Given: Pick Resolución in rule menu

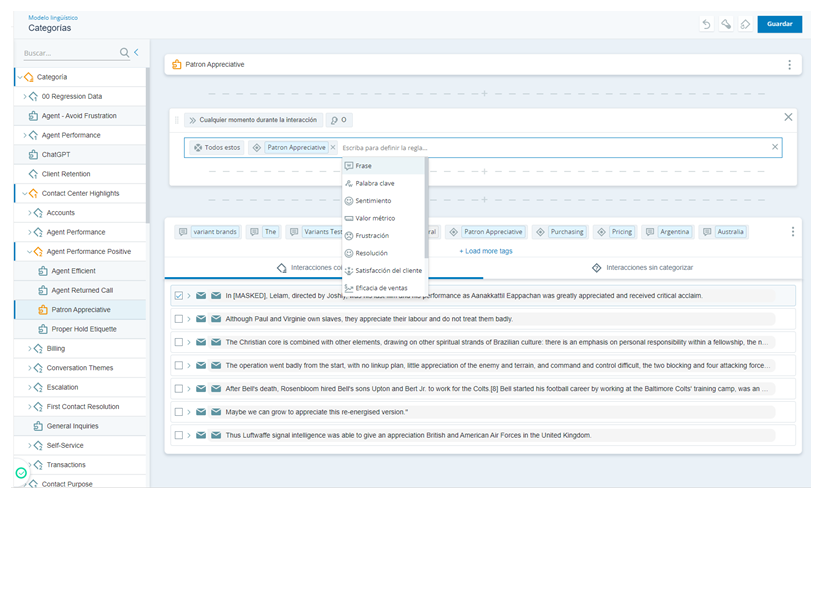Looking at the screenshot, I should coord(383,253).
